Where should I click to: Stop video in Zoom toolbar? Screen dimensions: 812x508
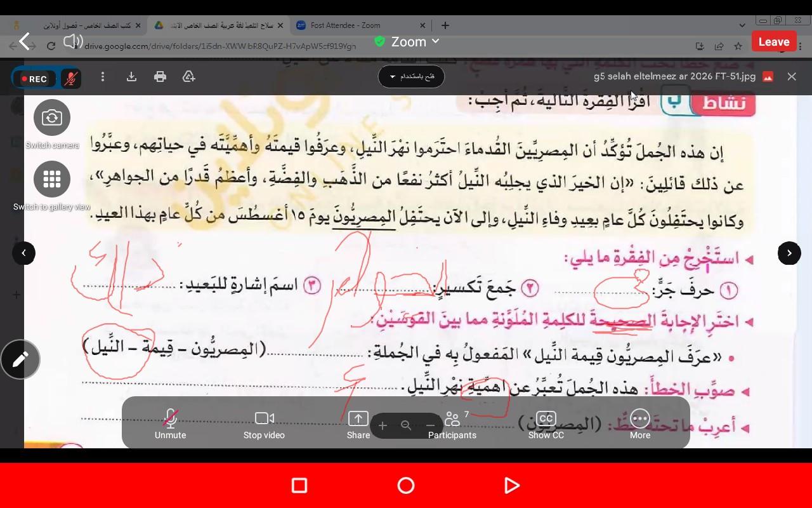point(264,424)
